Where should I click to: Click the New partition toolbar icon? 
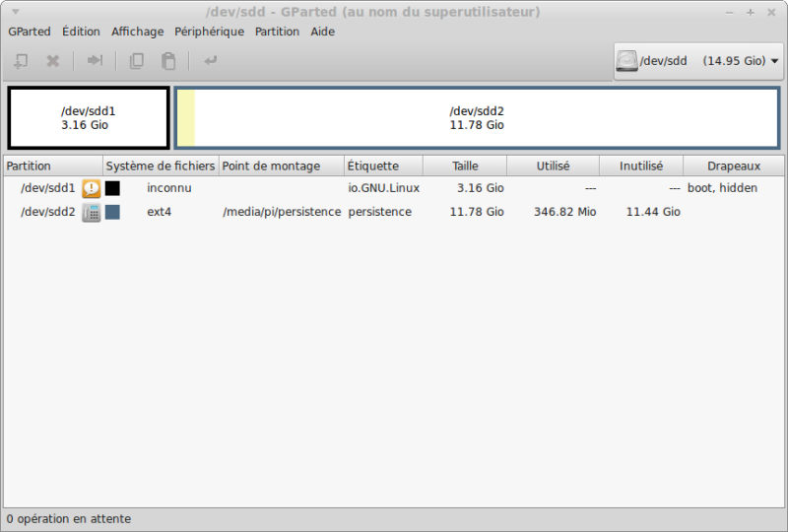click(21, 61)
